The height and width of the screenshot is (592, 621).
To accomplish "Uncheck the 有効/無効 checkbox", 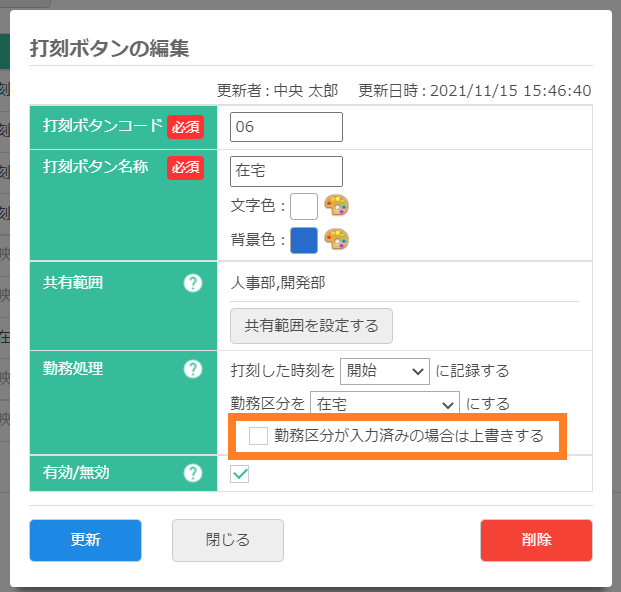I will (x=240, y=474).
